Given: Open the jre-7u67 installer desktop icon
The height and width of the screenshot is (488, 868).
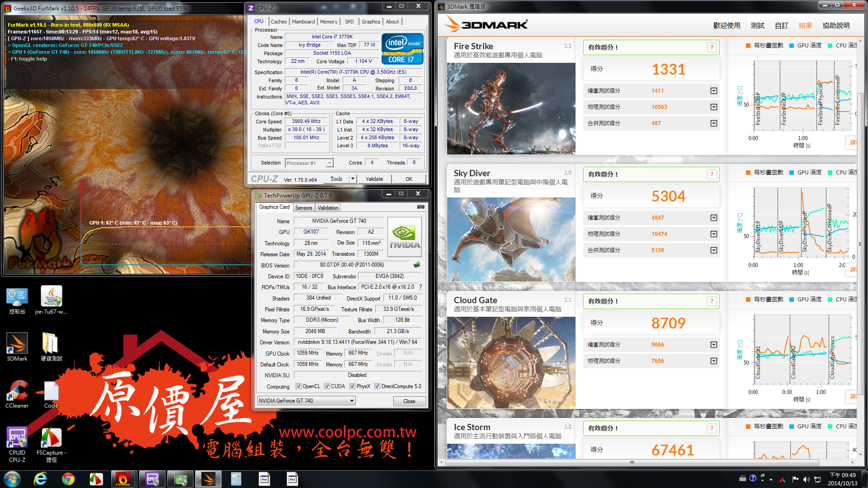Looking at the screenshot, I should 51,301.
